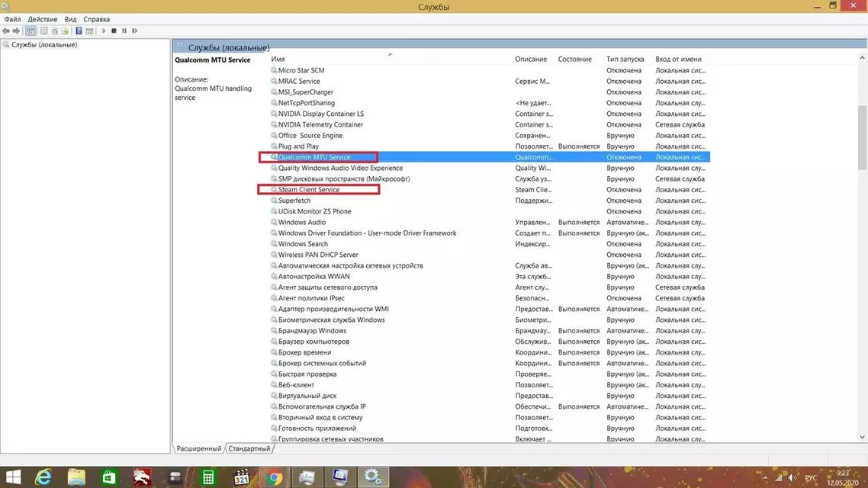This screenshot has height=488, width=868.
Task: Click the Export list toolbar icon
Action: (x=65, y=31)
